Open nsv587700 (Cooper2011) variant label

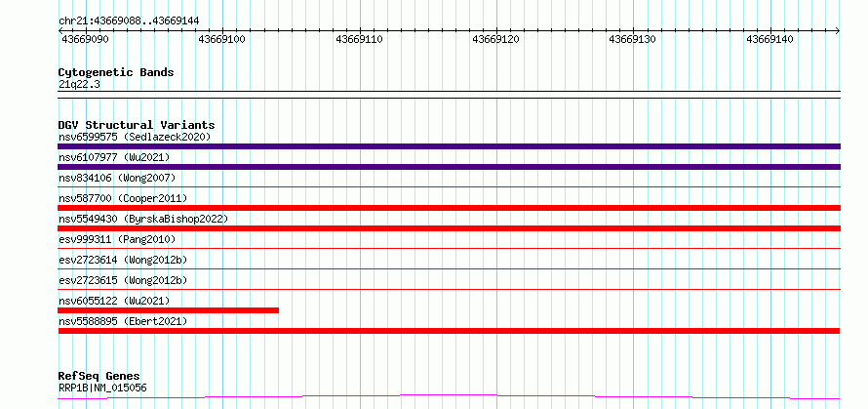(123, 198)
